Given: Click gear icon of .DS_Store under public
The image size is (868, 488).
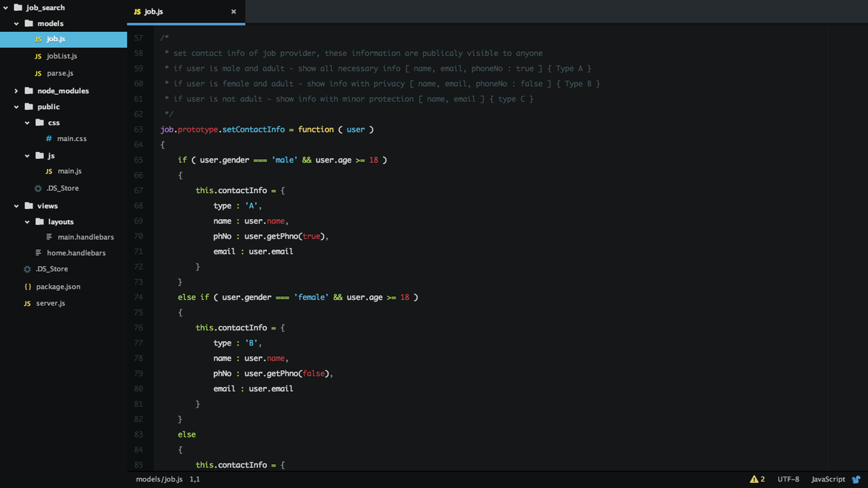Looking at the screenshot, I should click(38, 189).
